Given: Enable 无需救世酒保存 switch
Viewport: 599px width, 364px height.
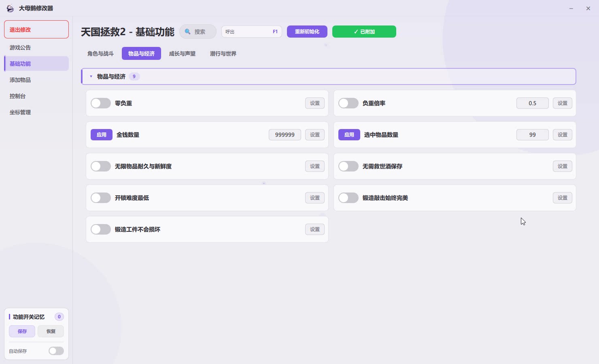Looking at the screenshot, I should (x=348, y=166).
